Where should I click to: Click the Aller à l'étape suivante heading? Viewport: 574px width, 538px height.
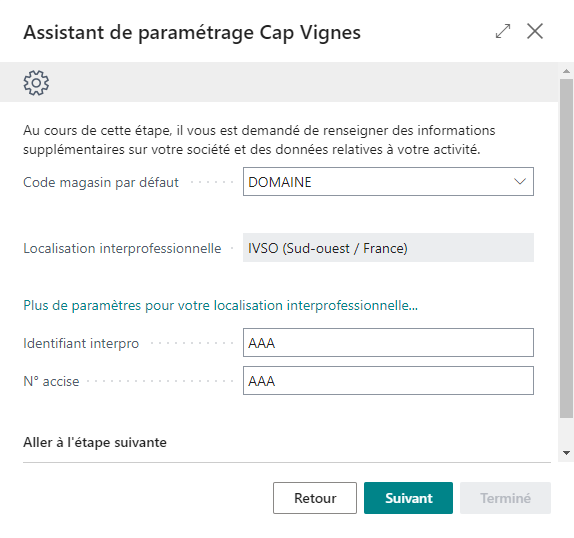(95, 442)
